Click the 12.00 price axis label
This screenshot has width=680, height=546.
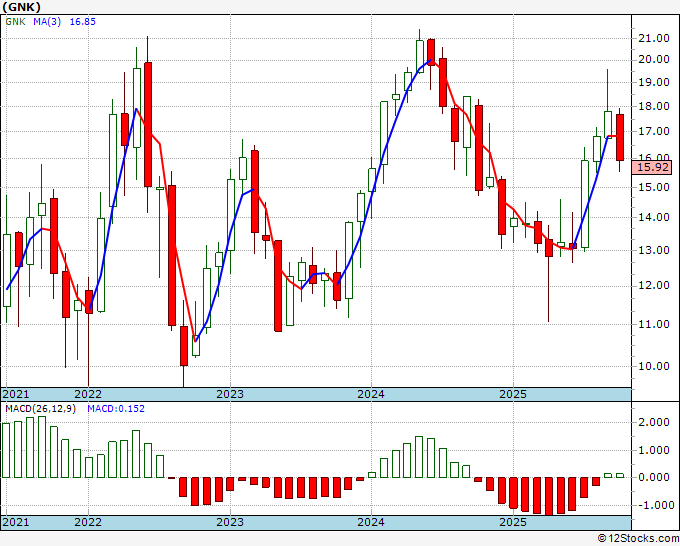pos(654,285)
